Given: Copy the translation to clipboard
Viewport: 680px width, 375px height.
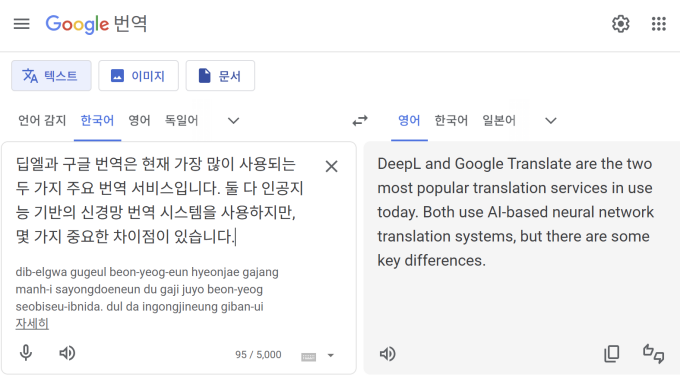Looking at the screenshot, I should tap(611, 354).
